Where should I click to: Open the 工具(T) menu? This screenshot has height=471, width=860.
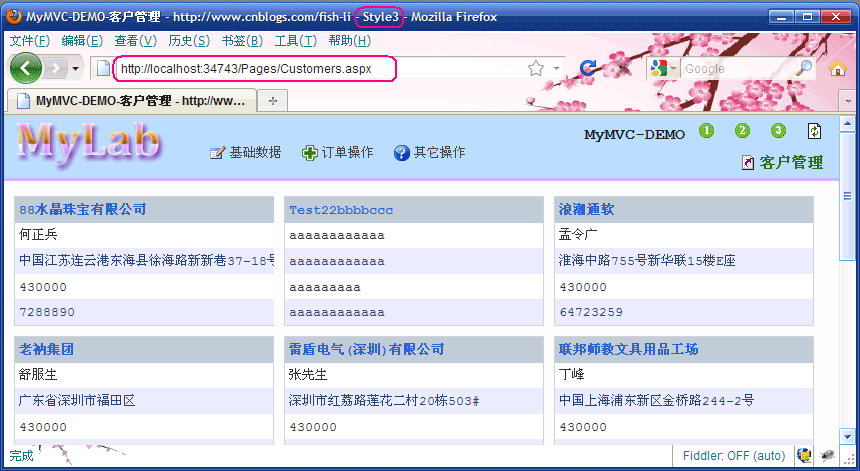coord(295,40)
